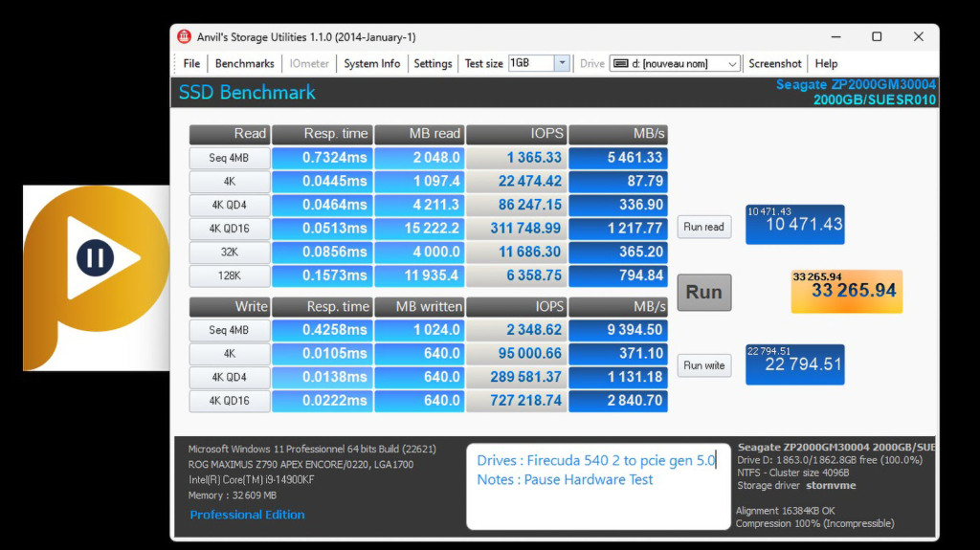Click the 727 218.74 IOPS value
The image size is (980, 550).
tap(517, 401)
